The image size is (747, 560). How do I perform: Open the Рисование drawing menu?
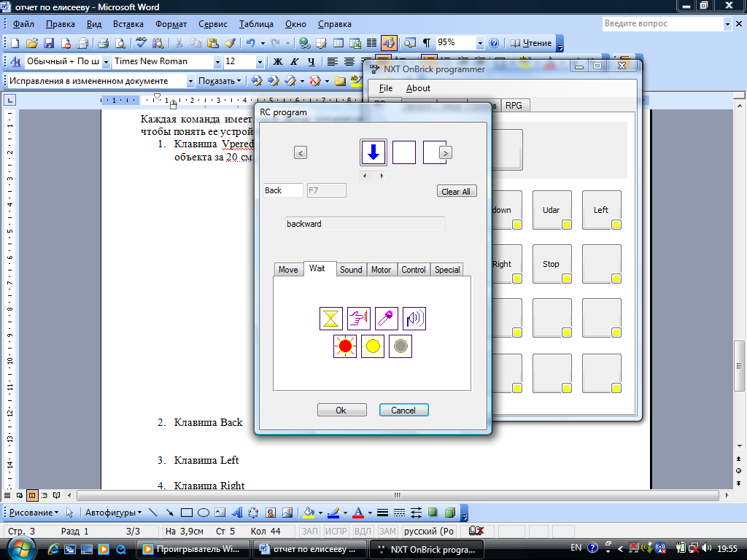[x=34, y=513]
